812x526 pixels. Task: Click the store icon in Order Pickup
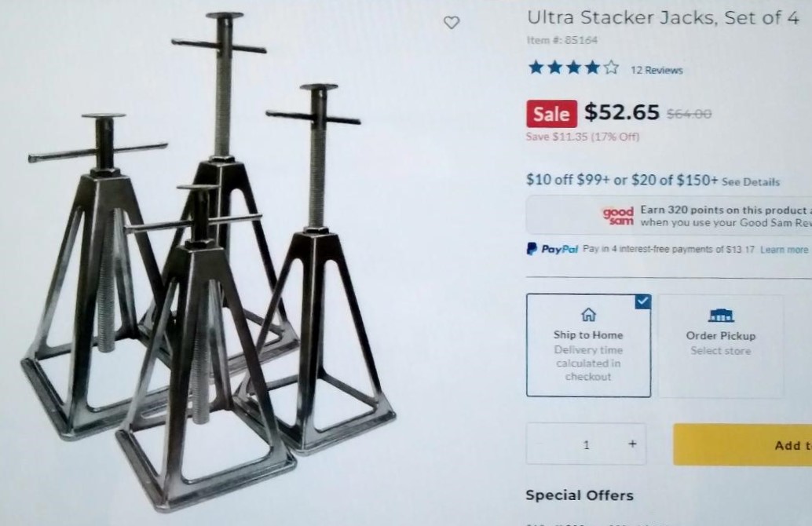tap(721, 315)
